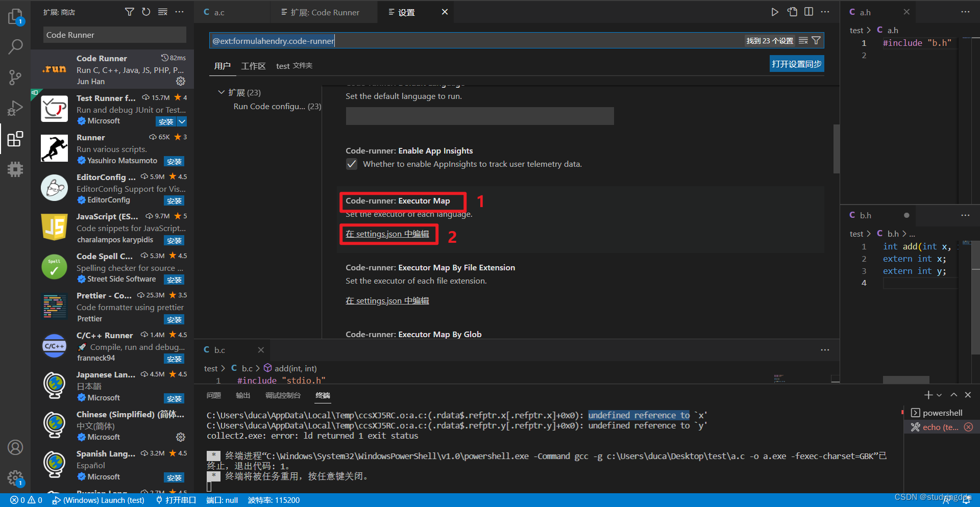Clear settings search input icon
Screen dimensions: 980x507
tap(803, 41)
